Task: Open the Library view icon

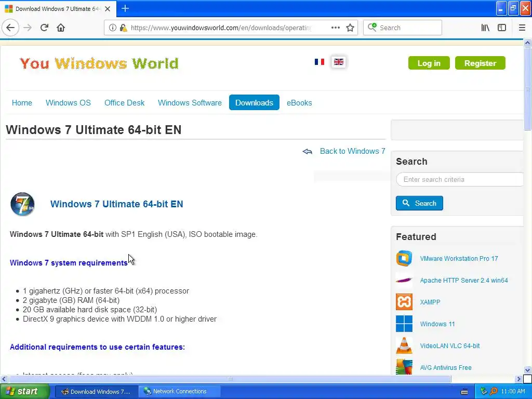Action: point(485,28)
